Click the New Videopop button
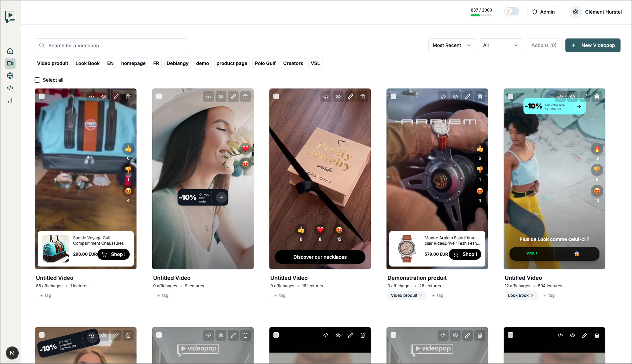The height and width of the screenshot is (364, 632). 593,45
